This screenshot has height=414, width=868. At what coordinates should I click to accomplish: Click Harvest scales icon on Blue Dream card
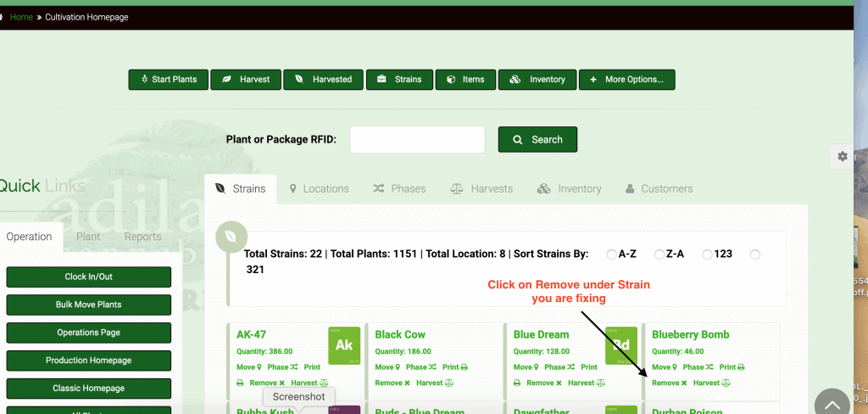pos(601,383)
